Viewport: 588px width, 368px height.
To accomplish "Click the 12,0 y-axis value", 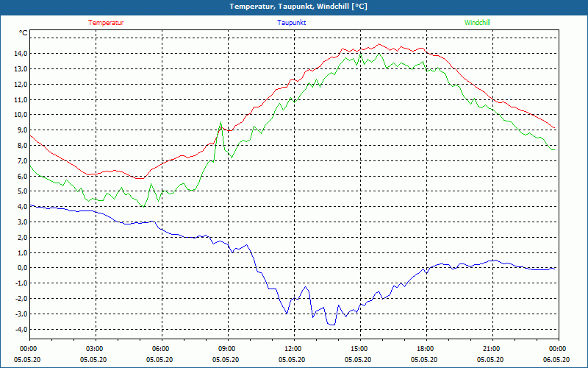I will tap(21, 84).
